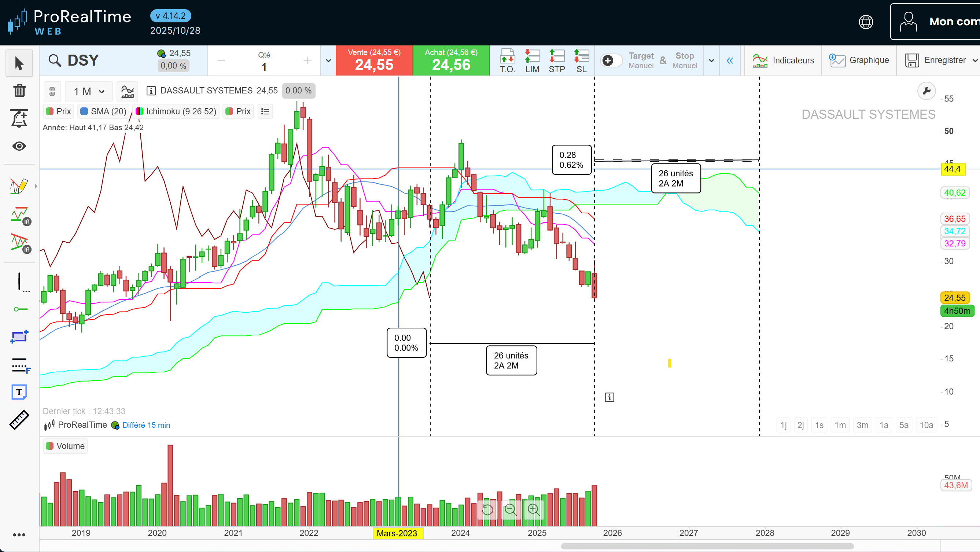Collapse the trading toolbar double chevron
The image size is (980, 552).
[730, 60]
